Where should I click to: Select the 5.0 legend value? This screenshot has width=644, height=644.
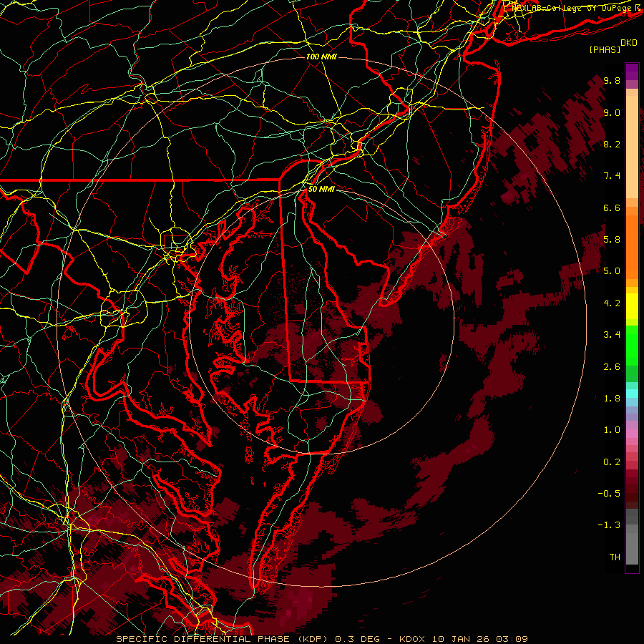click(612, 271)
